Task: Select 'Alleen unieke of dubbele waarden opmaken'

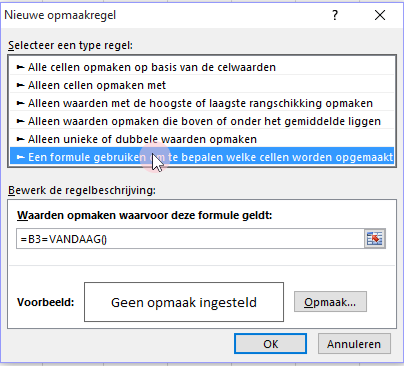Action: point(202,139)
